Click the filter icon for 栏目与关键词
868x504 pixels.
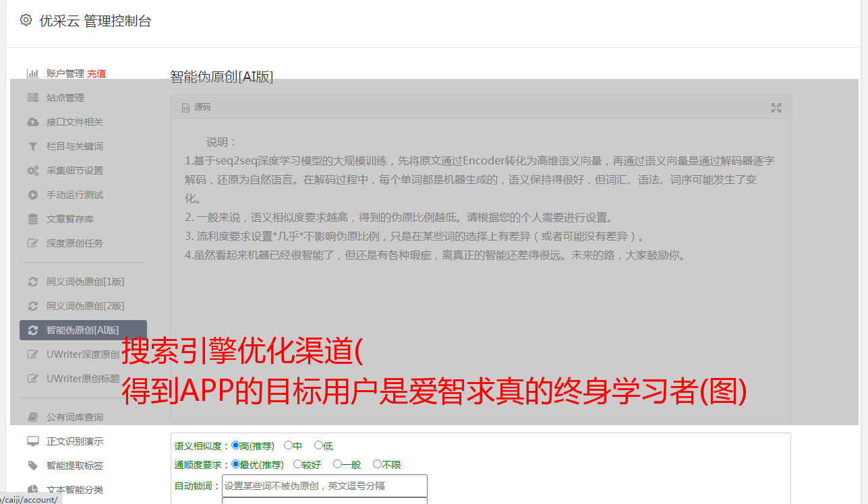(x=32, y=146)
